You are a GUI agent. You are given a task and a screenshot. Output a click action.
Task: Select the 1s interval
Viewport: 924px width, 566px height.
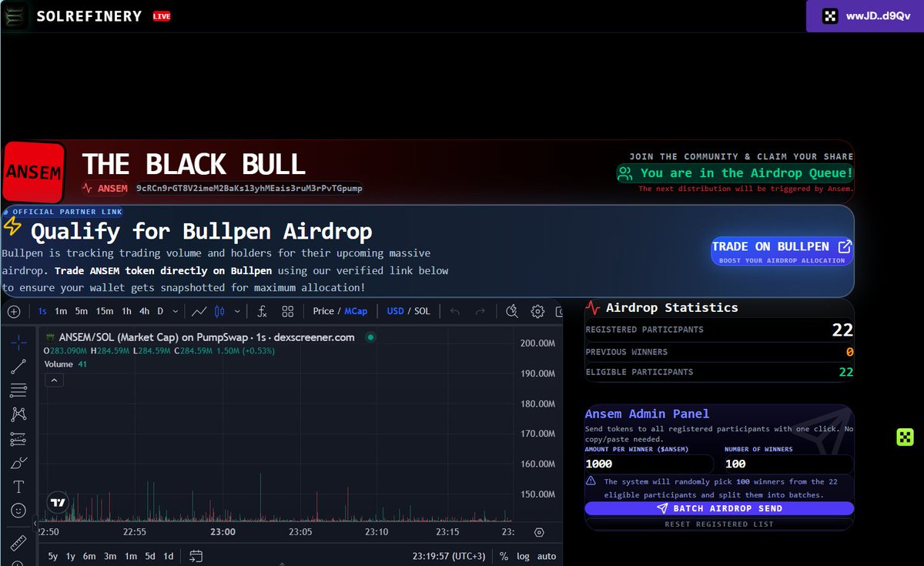(x=42, y=311)
